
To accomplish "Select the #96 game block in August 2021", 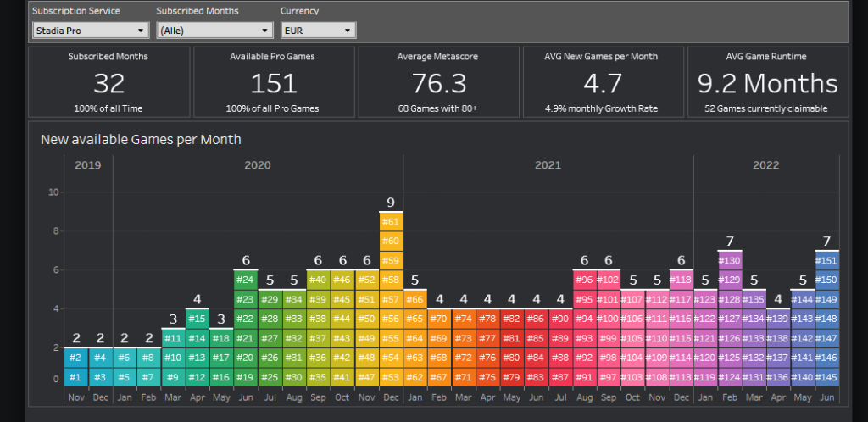I will point(585,280).
